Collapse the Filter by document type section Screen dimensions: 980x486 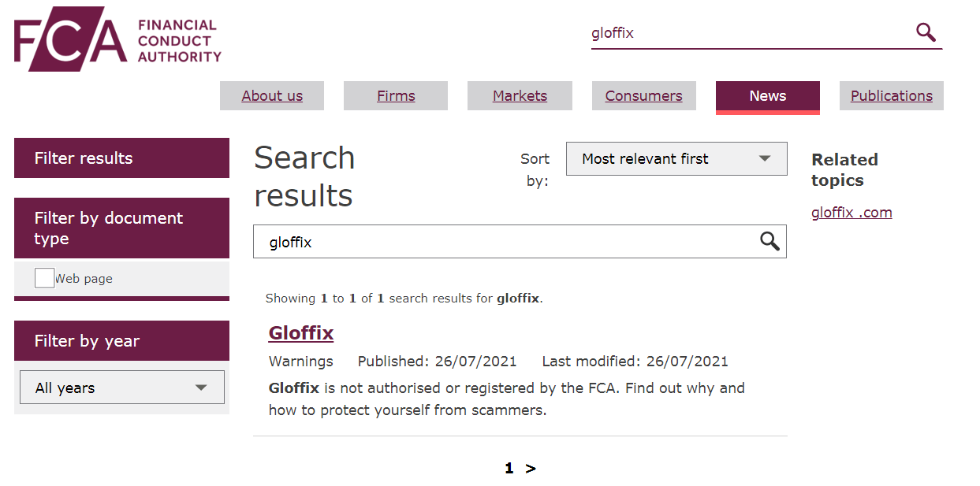pos(121,228)
